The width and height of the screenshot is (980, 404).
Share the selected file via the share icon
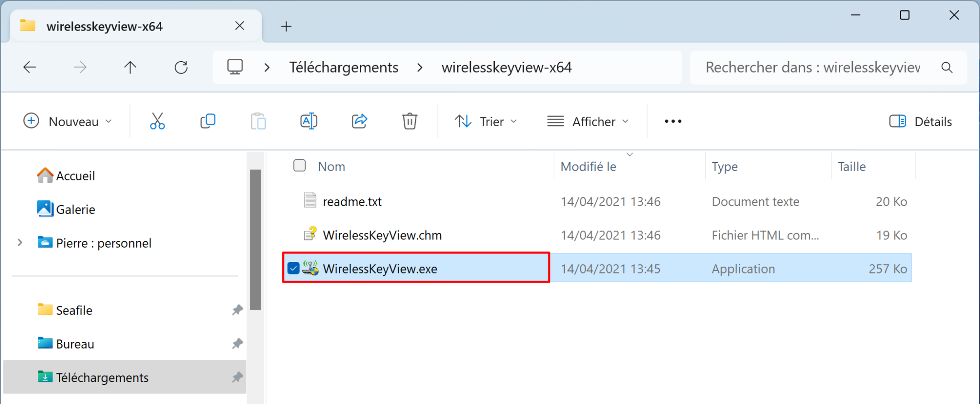click(x=359, y=121)
